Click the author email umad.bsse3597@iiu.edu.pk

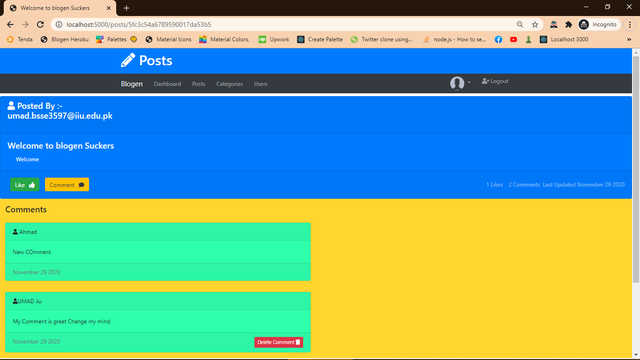(x=60, y=116)
